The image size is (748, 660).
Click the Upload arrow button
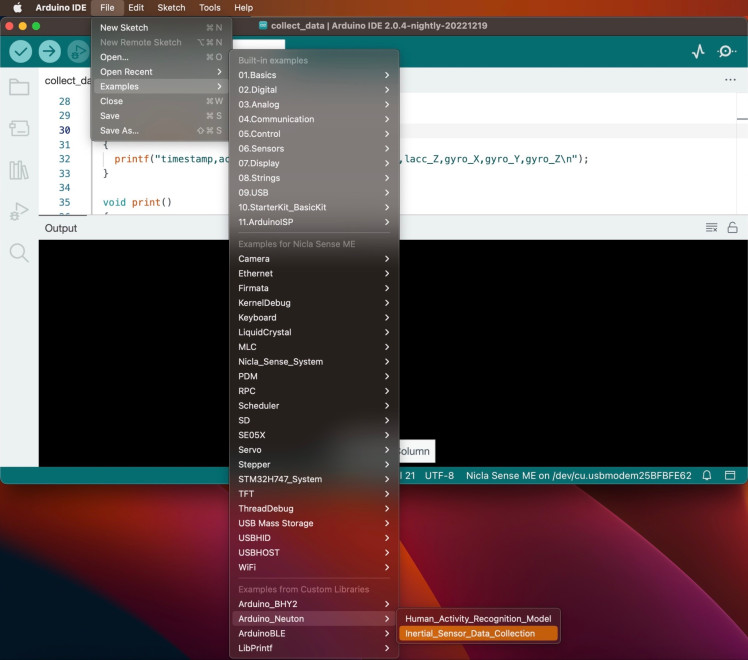pos(50,51)
